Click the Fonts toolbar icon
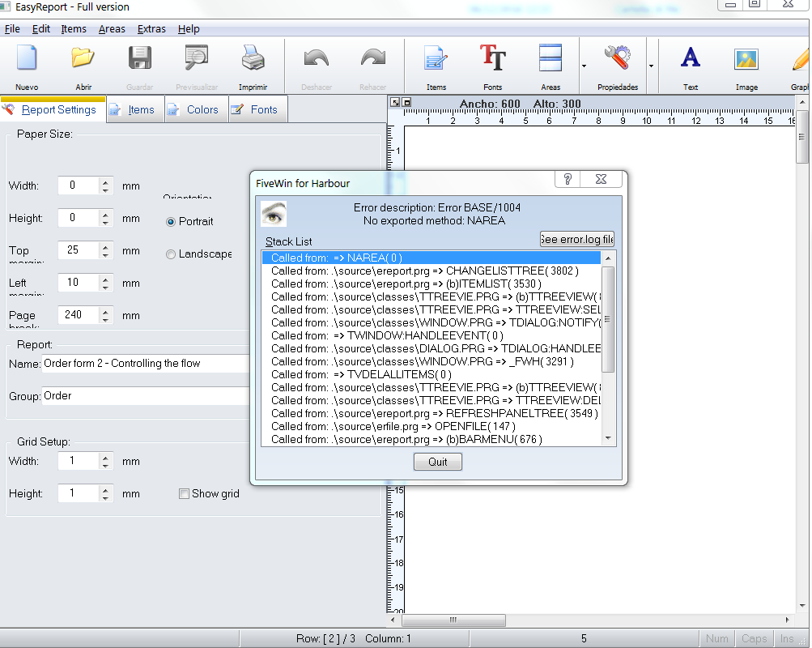812x648 pixels. click(492, 58)
